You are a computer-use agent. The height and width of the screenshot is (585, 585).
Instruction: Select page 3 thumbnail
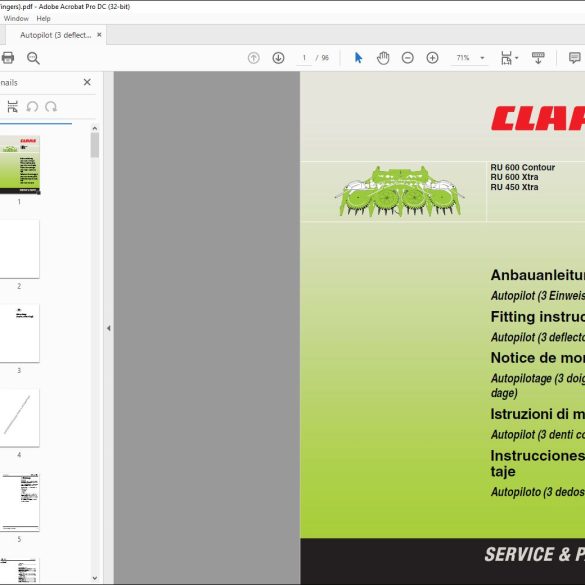19,333
